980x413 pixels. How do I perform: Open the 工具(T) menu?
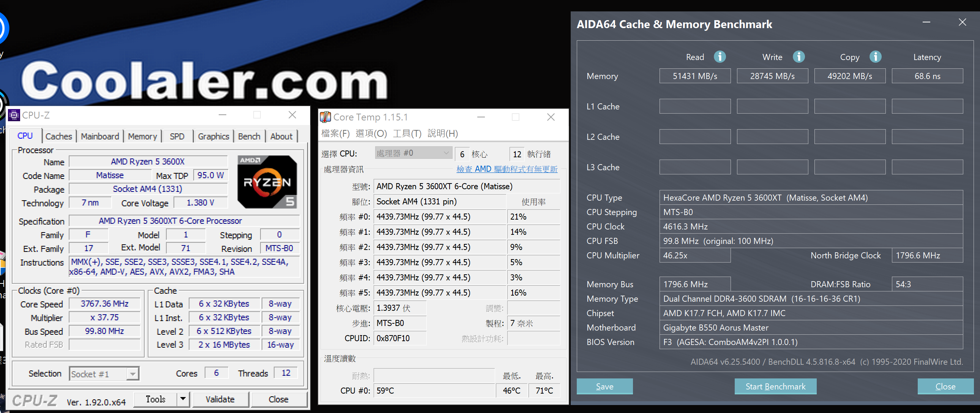[407, 133]
